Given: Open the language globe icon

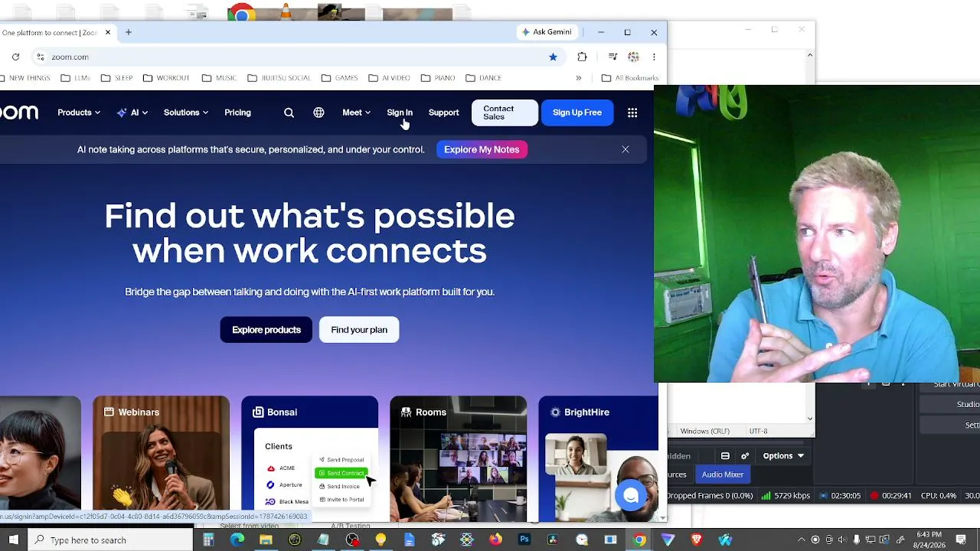Looking at the screenshot, I should pos(318,112).
